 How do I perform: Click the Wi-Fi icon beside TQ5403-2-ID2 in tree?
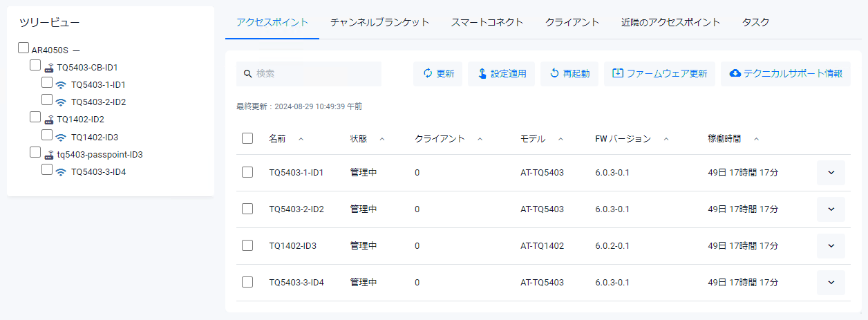61,102
